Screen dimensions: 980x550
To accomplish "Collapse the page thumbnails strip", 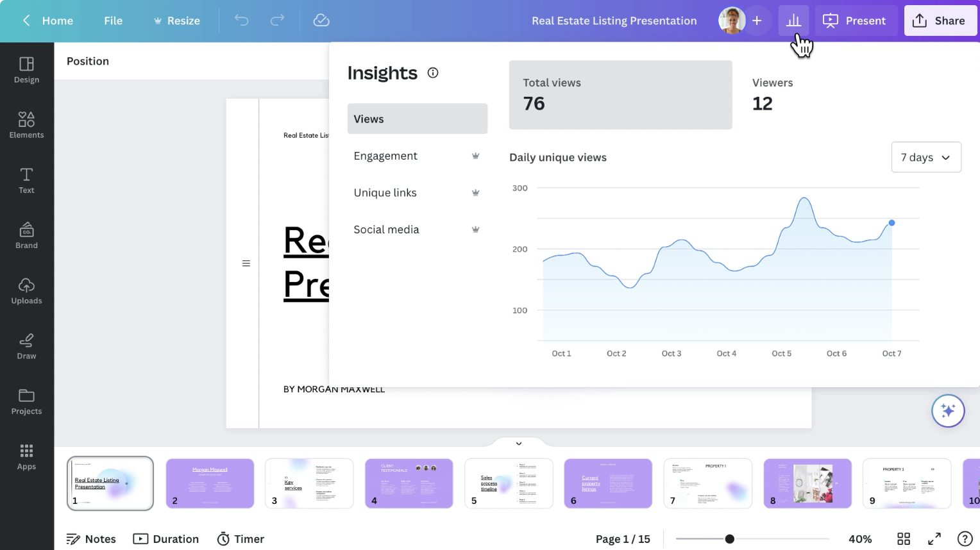I will tap(518, 443).
